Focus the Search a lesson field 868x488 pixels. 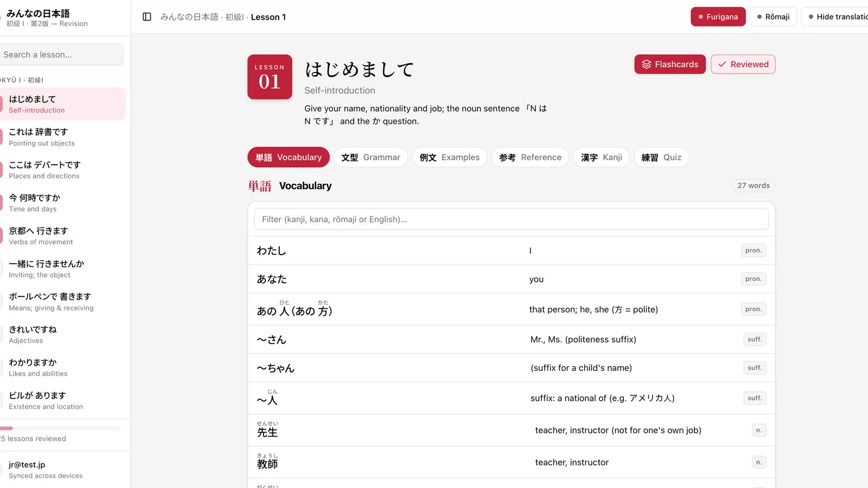pos(61,55)
